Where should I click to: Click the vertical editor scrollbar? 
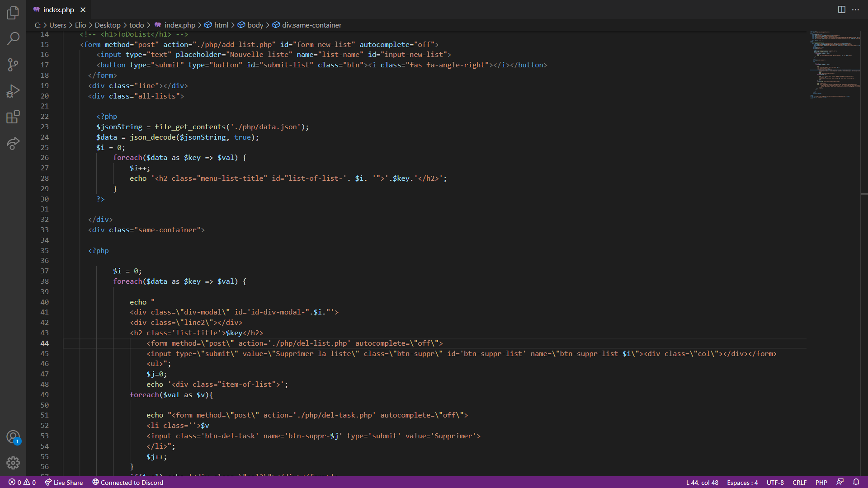pyautogui.click(x=864, y=253)
